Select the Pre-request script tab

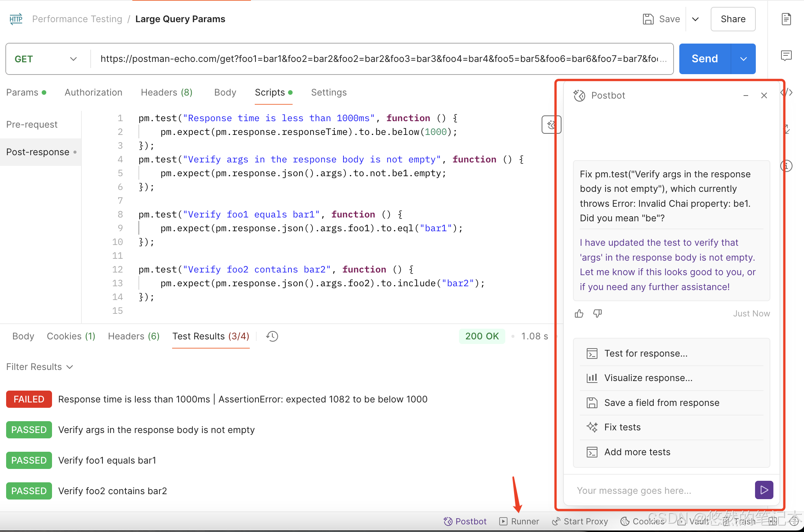pos(32,125)
